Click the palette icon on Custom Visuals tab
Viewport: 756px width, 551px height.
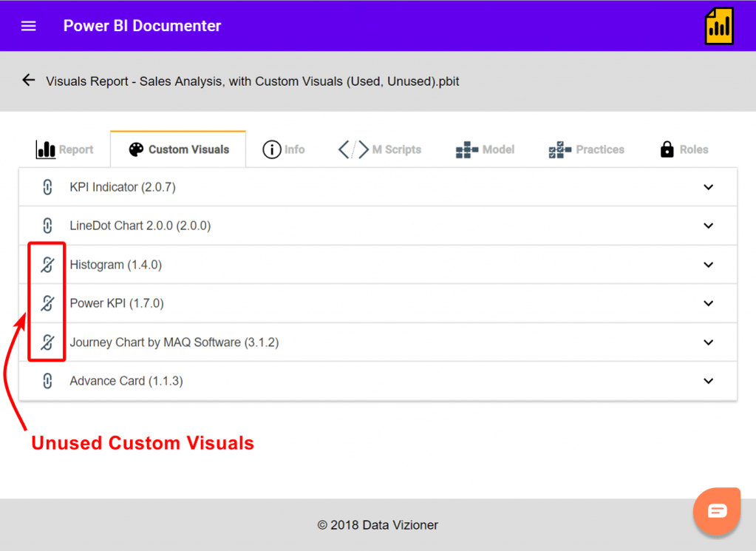point(136,149)
